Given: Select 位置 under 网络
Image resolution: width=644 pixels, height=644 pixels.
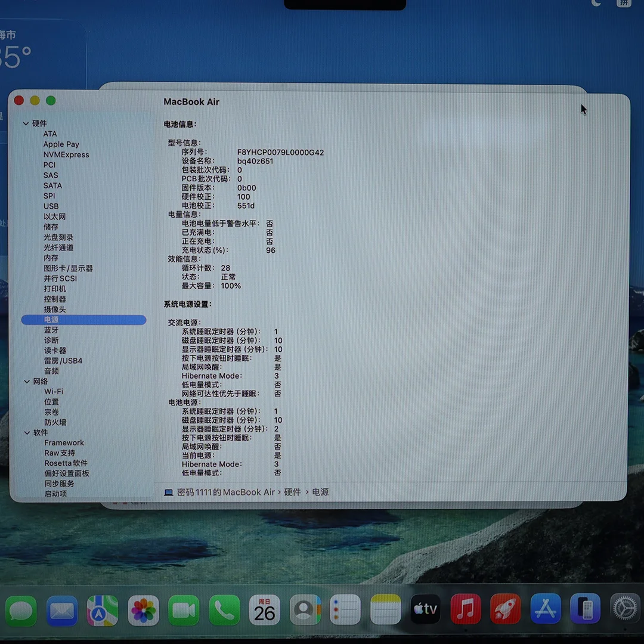Looking at the screenshot, I should [52, 402].
